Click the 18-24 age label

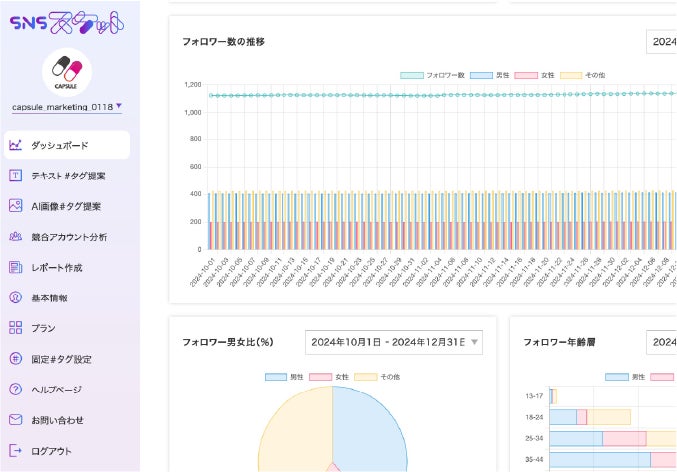534,417
